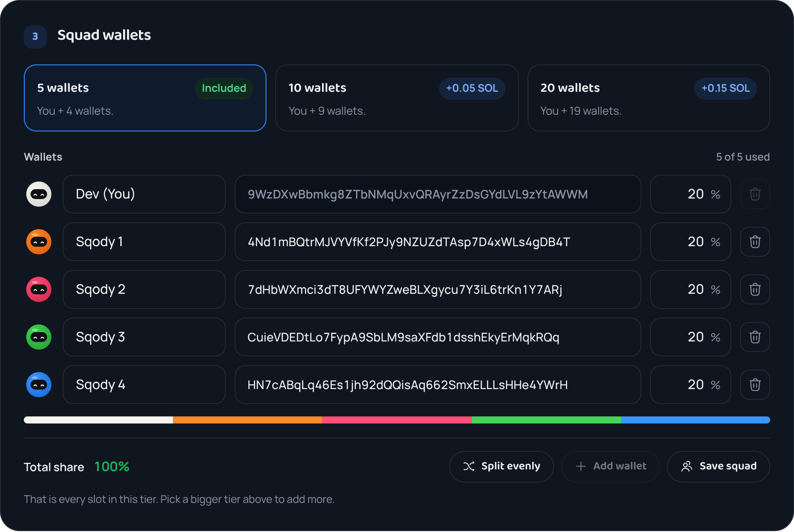Delete the Sqody 4 wallet
The width and height of the screenshot is (794, 532).
[755, 385]
